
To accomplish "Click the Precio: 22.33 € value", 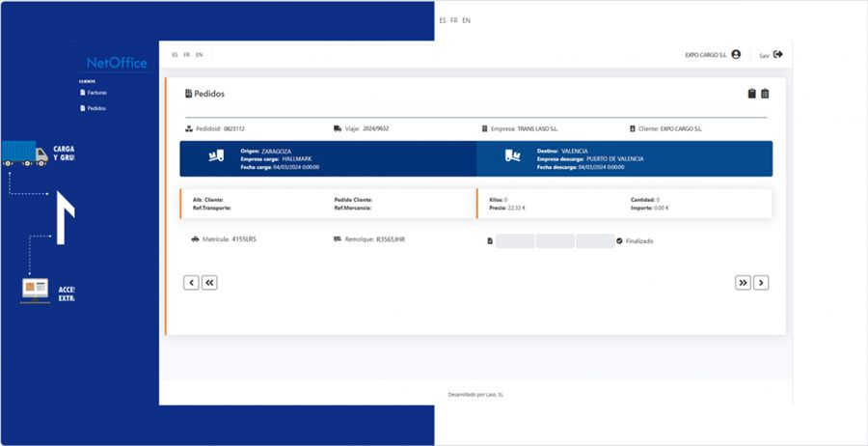I will (507, 208).
